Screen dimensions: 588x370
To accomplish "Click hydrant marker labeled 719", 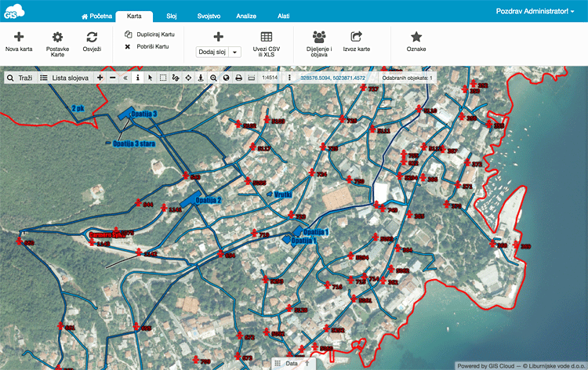I will pyautogui.click(x=255, y=233).
